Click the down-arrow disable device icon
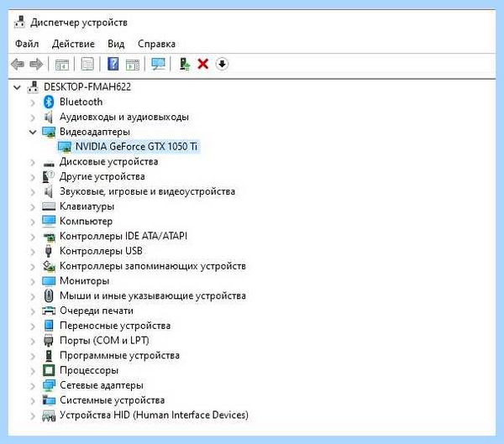The width and height of the screenshot is (504, 444). pyautogui.click(x=222, y=64)
